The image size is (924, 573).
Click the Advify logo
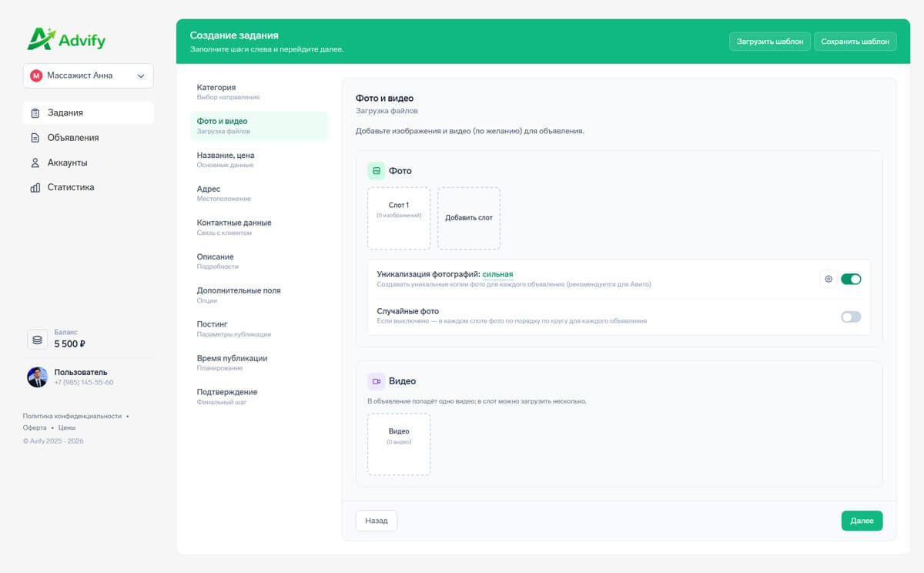click(x=66, y=39)
